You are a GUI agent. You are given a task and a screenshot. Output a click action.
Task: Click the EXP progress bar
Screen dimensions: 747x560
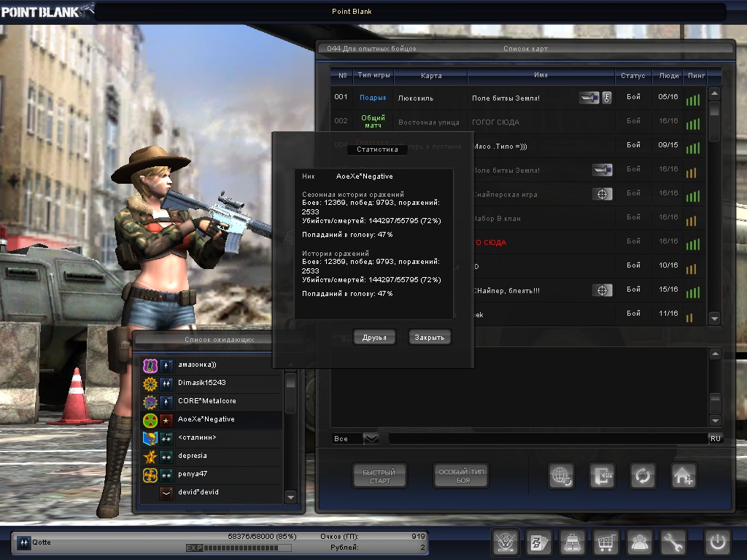(248, 548)
